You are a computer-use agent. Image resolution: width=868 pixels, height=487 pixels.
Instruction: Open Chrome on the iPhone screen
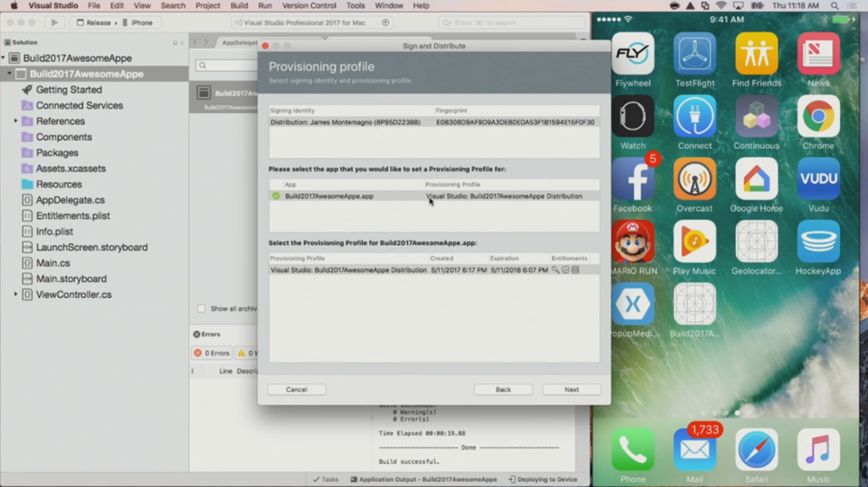click(818, 116)
